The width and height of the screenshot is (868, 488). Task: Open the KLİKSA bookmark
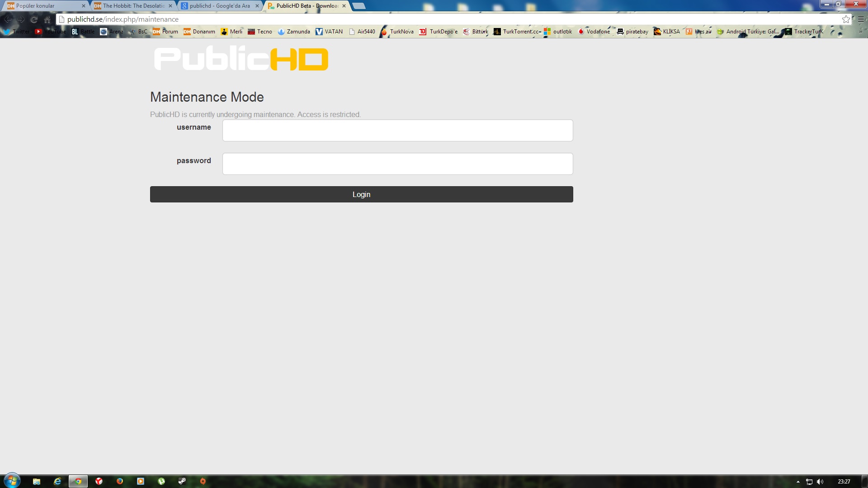(x=667, y=32)
